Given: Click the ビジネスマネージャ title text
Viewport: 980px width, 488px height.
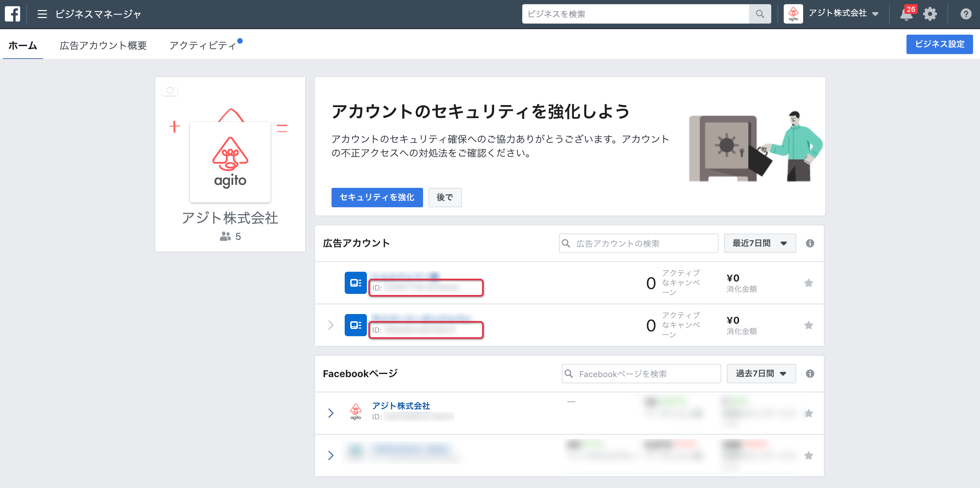Looking at the screenshot, I should [x=98, y=14].
